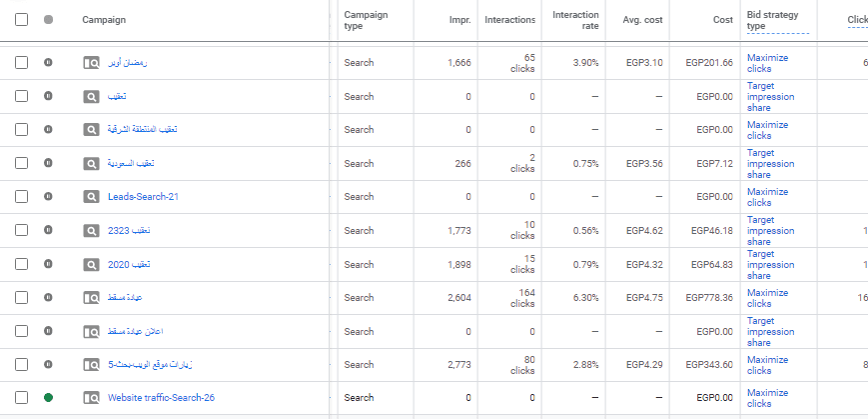
Task: Click the gray status header dot
Action: pyautogui.click(x=48, y=19)
